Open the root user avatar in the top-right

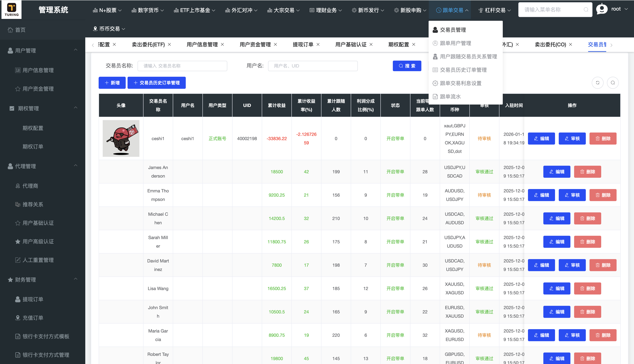602,9
